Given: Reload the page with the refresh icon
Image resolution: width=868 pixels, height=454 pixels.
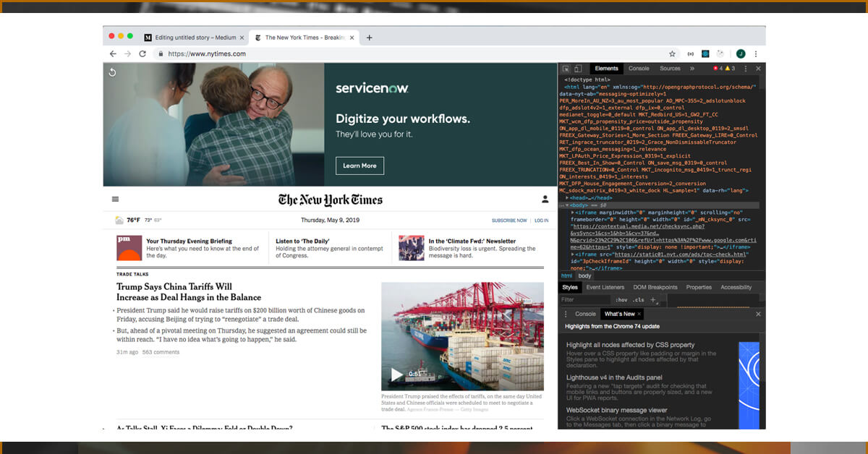Looking at the screenshot, I should 142,53.
